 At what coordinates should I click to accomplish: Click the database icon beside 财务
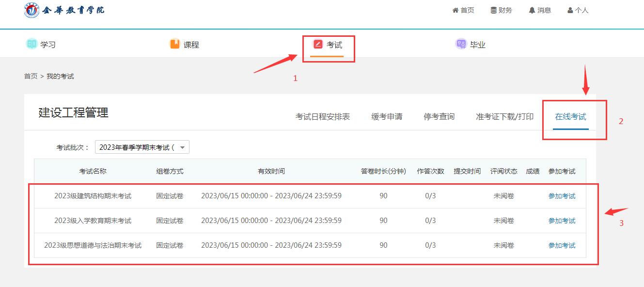(493, 10)
